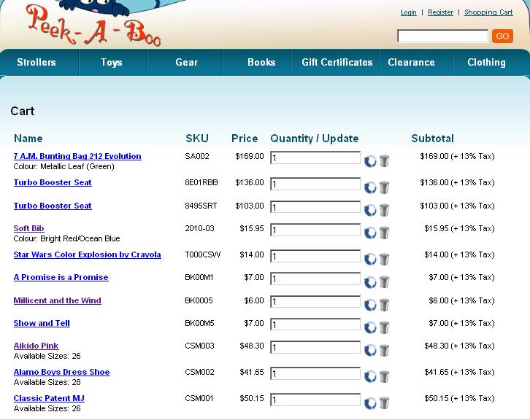View Clearance items
Image resolution: width=530 pixels, height=420 pixels.
pos(411,62)
